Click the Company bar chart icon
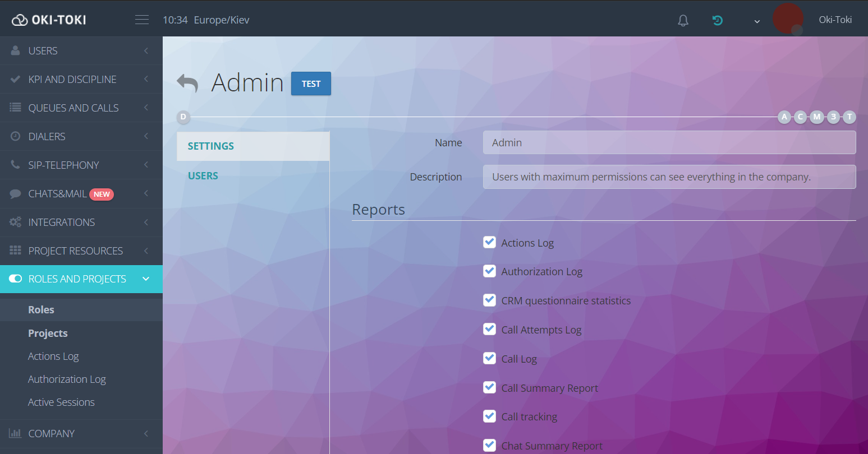868x454 pixels. click(x=15, y=433)
